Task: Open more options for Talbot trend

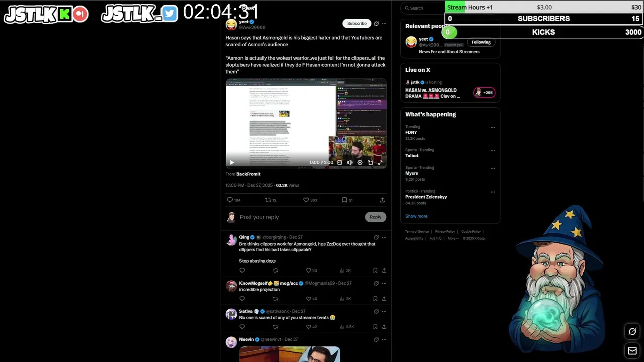Action: 493,150
